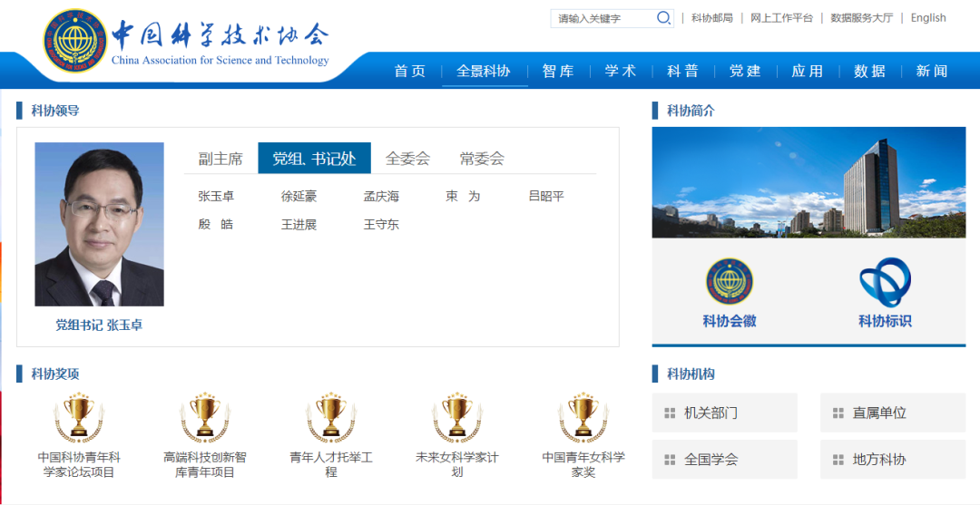
Task: Click the 中国科学技术协会 calligraphy title
Action: [220, 34]
